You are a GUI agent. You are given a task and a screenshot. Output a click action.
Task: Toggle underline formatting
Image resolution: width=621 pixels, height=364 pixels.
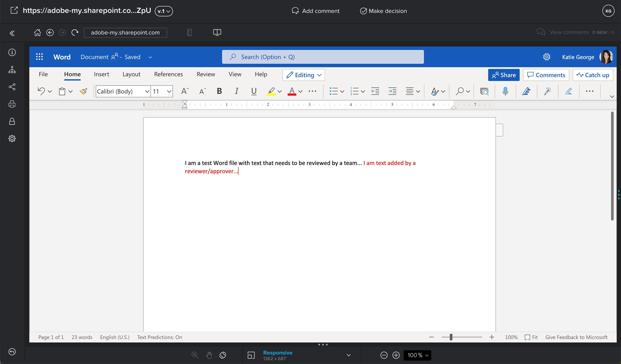click(254, 91)
